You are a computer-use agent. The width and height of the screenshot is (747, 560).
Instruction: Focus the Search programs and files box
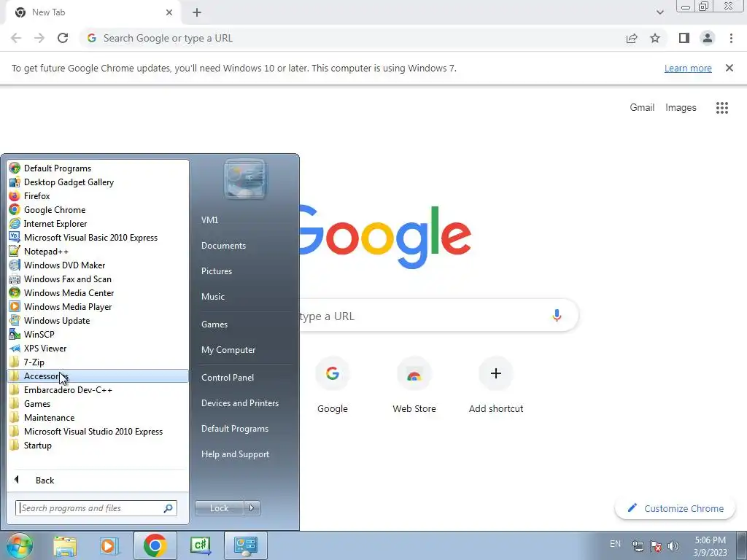[96, 508]
